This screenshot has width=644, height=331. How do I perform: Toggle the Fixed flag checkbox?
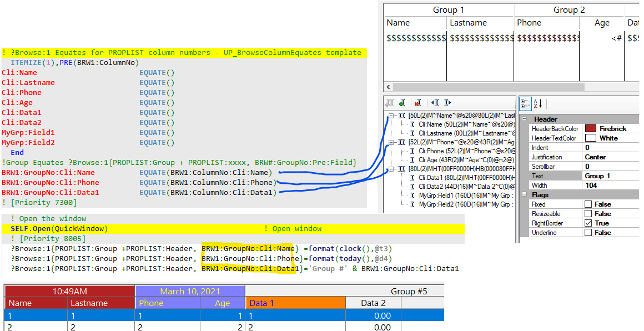point(588,204)
